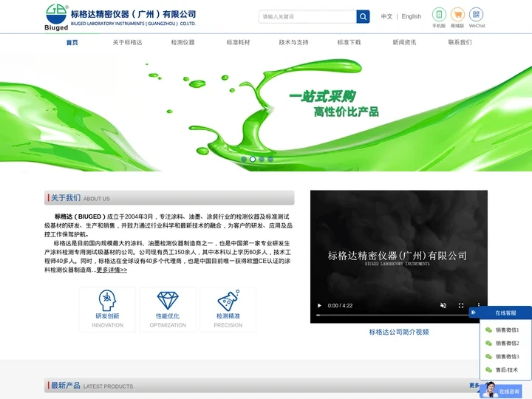Select the fourth banner carousel dot

tap(270, 159)
